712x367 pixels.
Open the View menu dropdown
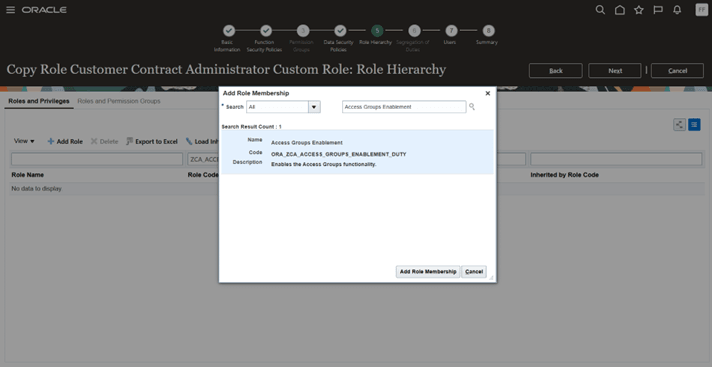point(24,141)
